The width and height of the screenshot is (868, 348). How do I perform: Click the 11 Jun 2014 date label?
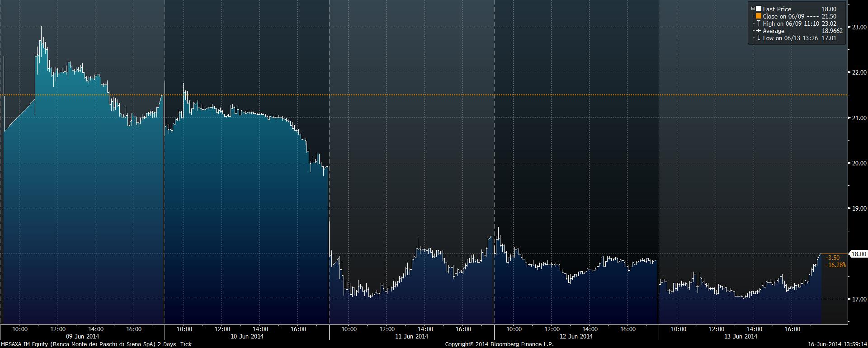click(411, 336)
